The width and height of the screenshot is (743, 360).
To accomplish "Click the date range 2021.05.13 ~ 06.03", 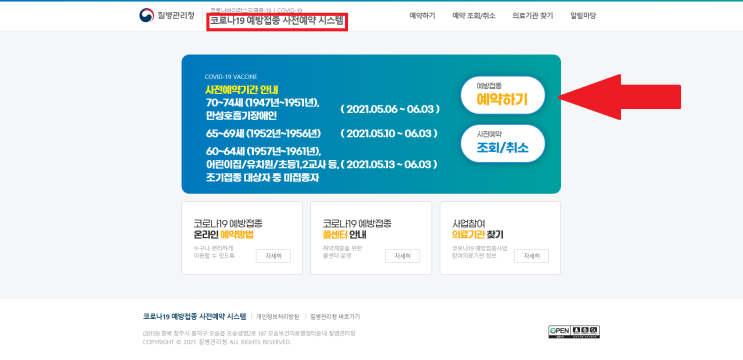I will 389,164.
